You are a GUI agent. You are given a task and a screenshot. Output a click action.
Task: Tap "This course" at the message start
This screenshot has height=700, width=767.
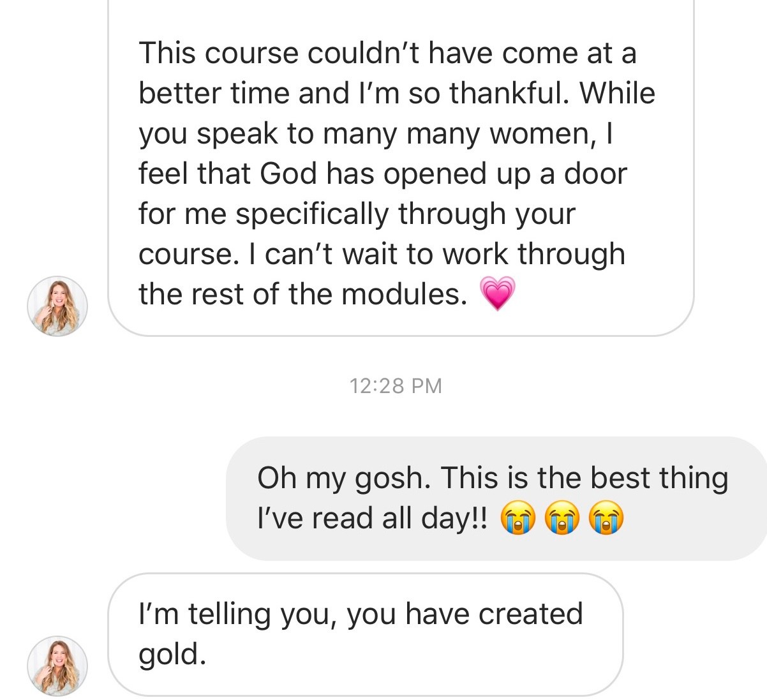[218, 53]
